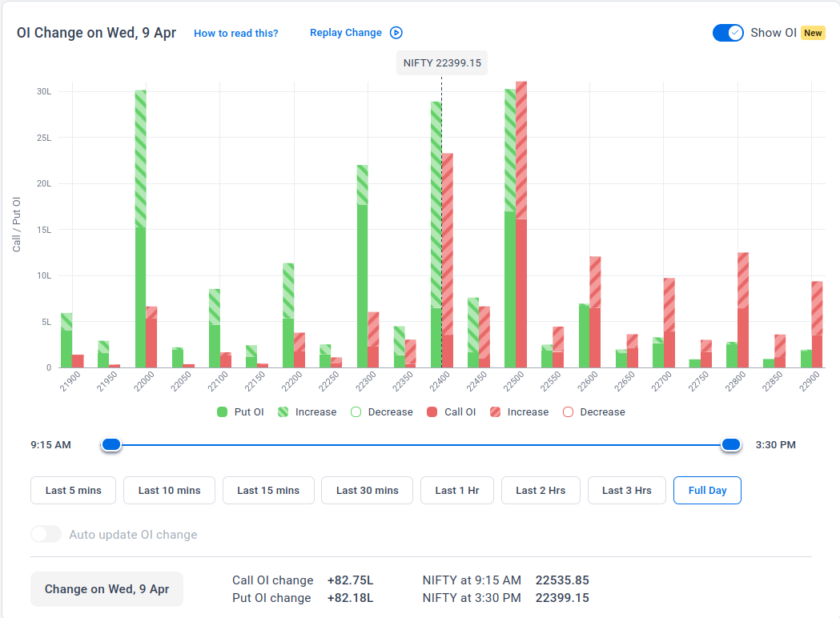
Task: Click the green Put OI bar at 22100
Action: coord(215,328)
